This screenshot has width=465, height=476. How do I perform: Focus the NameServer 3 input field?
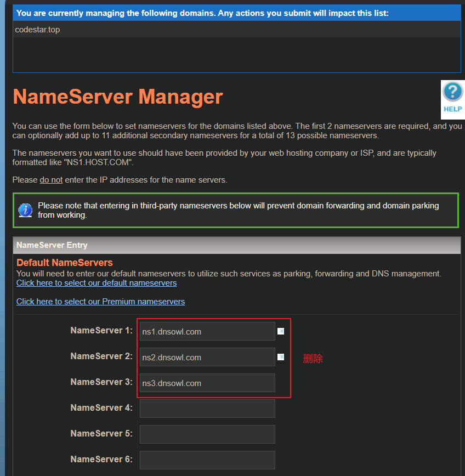(x=207, y=383)
